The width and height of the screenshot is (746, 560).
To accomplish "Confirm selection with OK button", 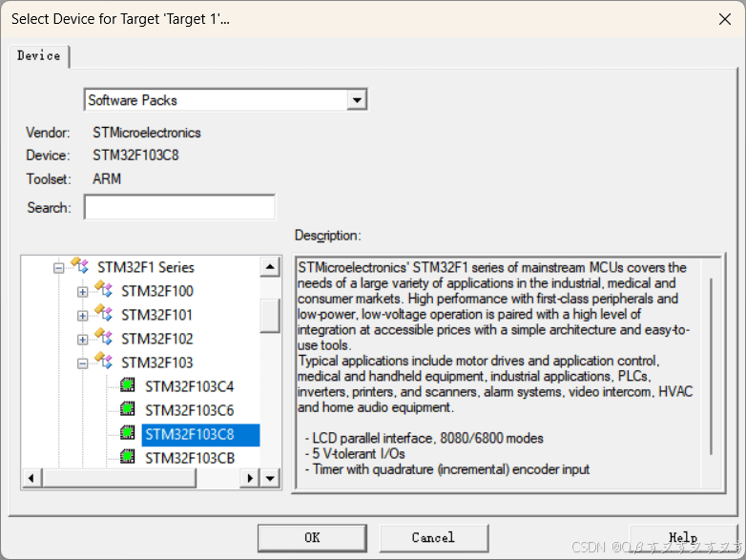I will [x=312, y=538].
